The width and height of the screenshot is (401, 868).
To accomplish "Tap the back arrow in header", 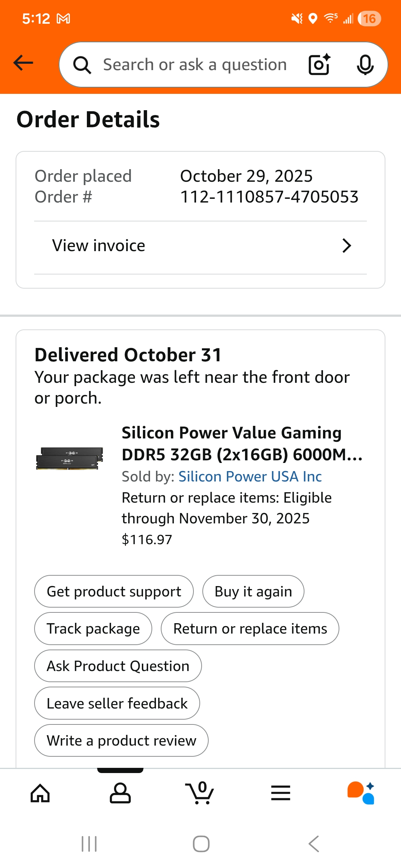I will 23,63.
